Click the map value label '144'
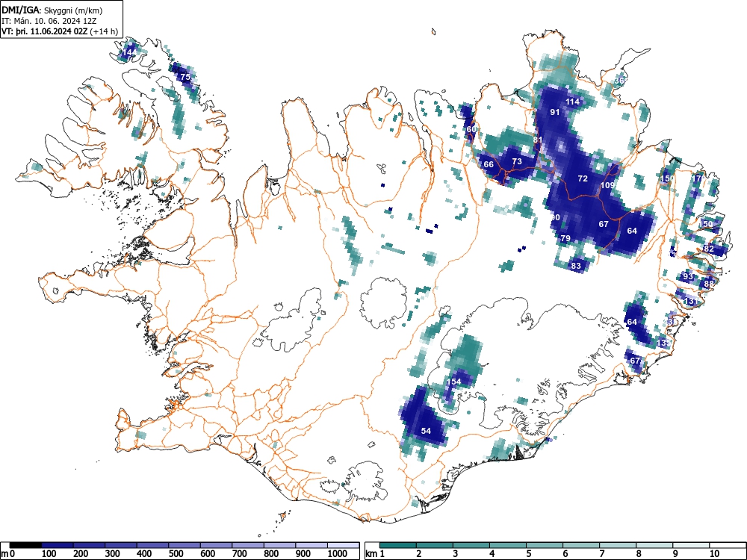 128,52
